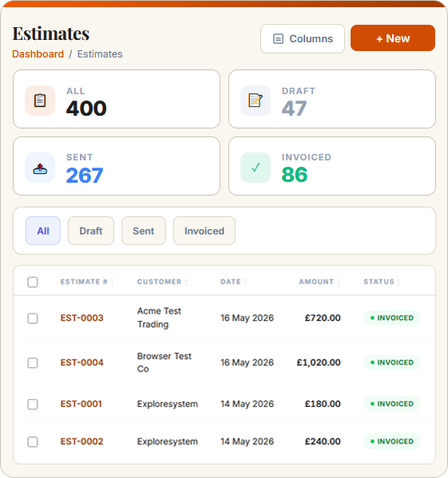Click the 400 count in the ALL summary card
The height and width of the screenshot is (478, 448).
click(x=86, y=109)
